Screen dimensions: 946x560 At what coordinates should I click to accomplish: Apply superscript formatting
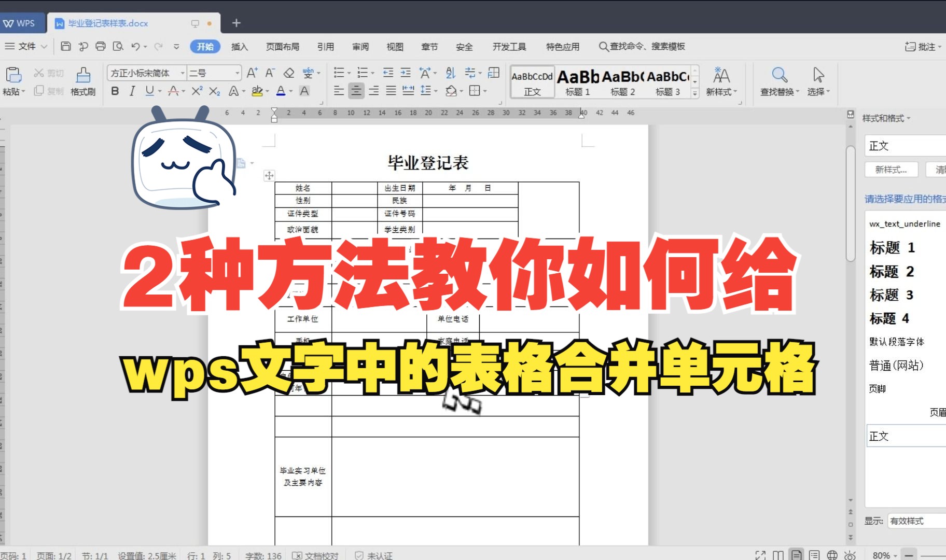coord(196,91)
